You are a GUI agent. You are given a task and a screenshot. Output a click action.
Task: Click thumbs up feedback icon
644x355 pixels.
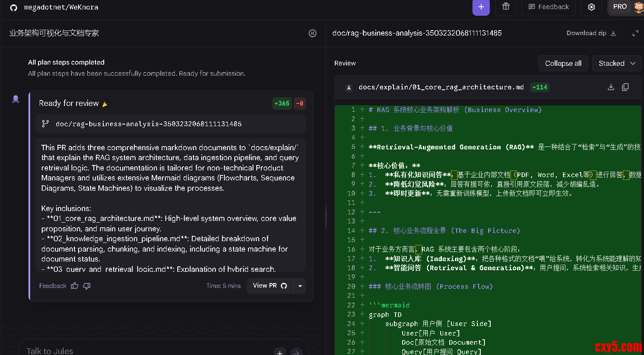point(74,286)
